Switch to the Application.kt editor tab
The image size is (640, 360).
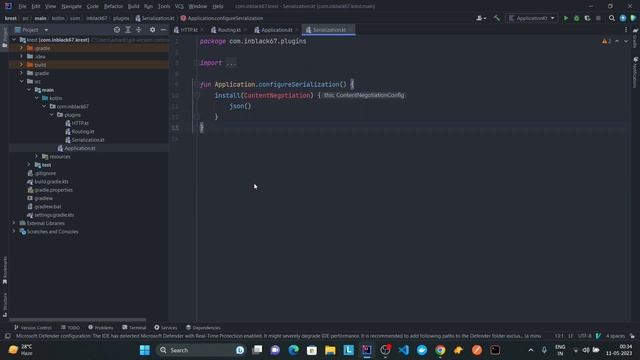pyautogui.click(x=276, y=30)
